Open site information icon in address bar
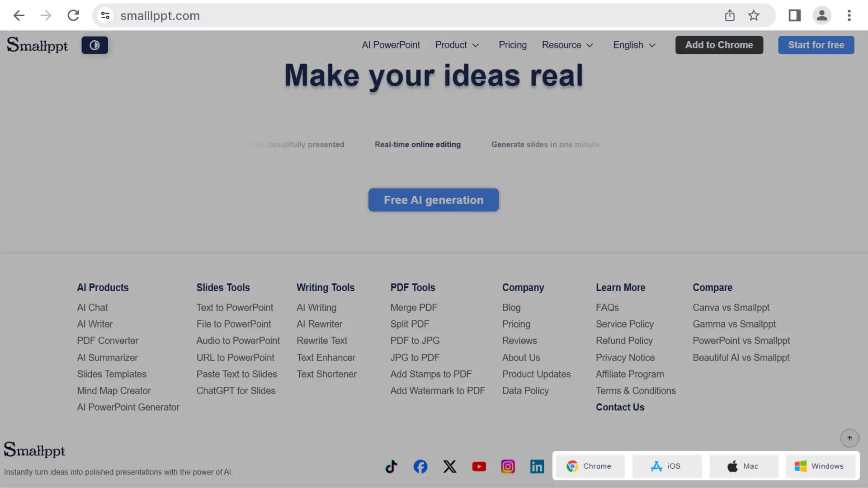The height and width of the screenshot is (488, 868). tap(105, 15)
